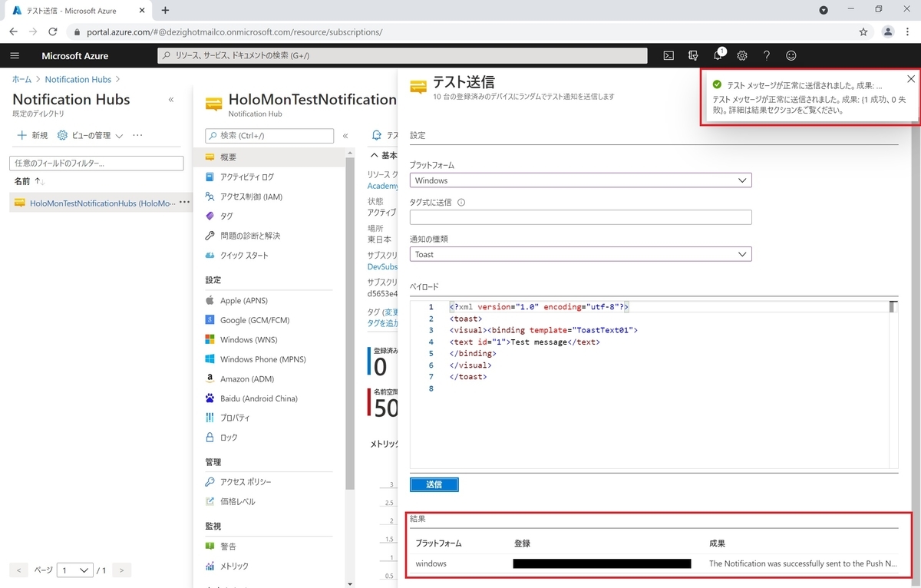921x588 pixels.
Task: Open a new browser tab
Action: click(x=165, y=10)
